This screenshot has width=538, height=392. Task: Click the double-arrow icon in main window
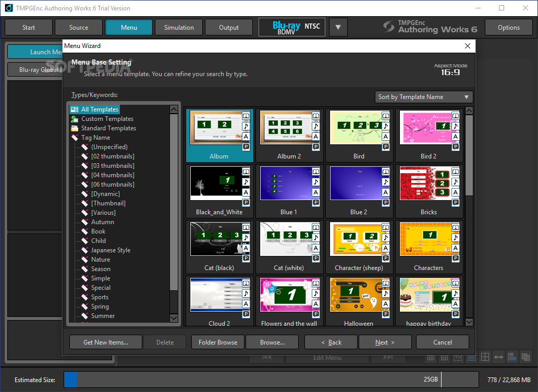(x=498, y=358)
